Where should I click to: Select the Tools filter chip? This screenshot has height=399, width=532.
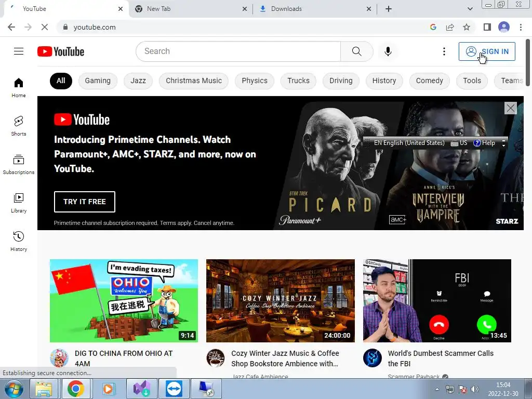472,81
